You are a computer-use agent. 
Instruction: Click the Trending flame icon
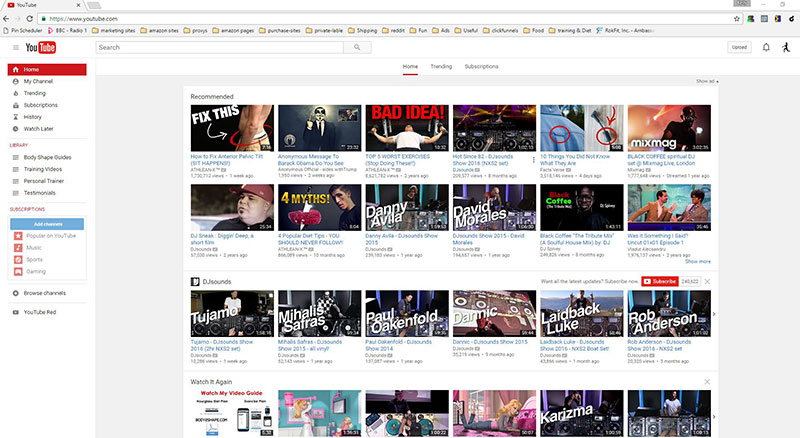pos(15,93)
